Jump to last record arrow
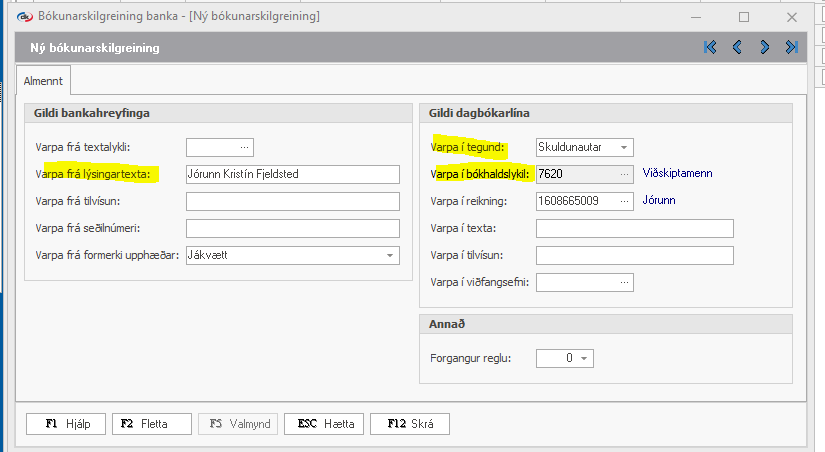Viewport: 825px width, 452px height. coord(792,47)
